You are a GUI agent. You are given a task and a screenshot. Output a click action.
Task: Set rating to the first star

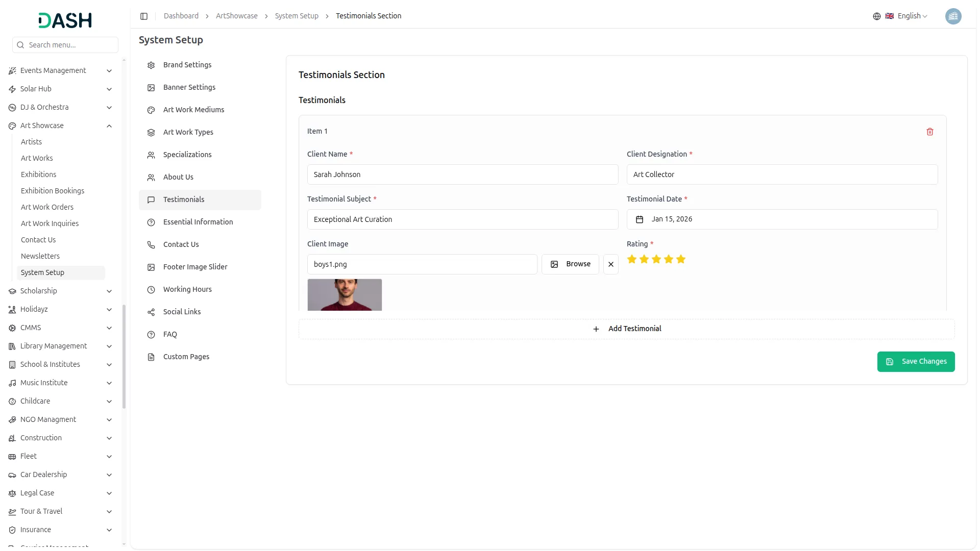click(x=631, y=259)
